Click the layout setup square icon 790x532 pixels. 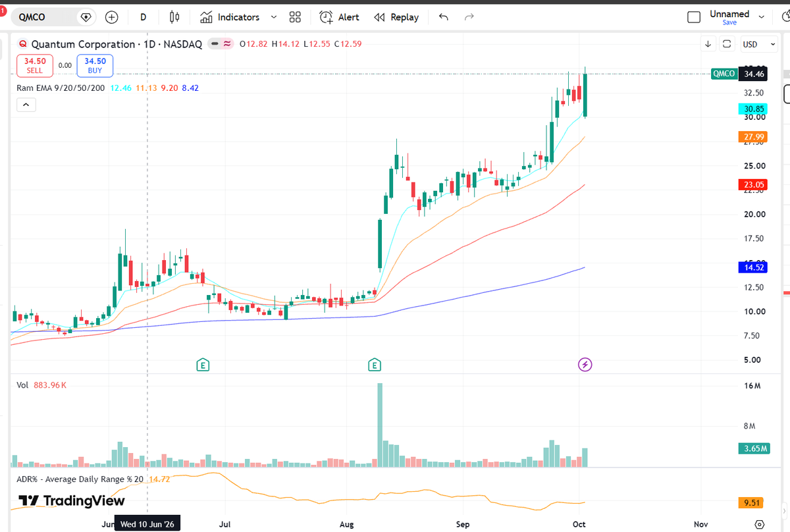[694, 17]
